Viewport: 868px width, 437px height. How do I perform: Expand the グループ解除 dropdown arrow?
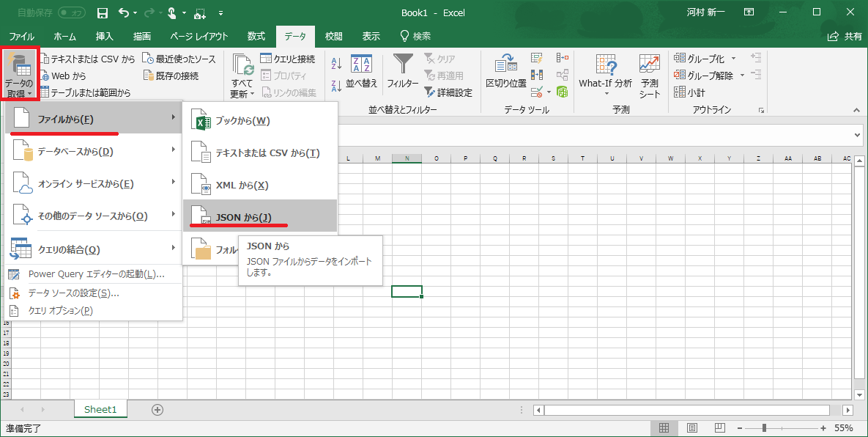click(742, 76)
